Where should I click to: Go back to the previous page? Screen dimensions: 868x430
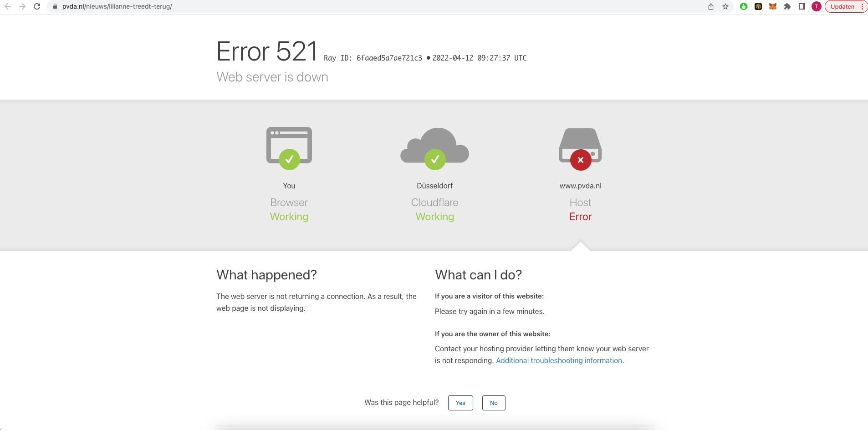click(8, 6)
